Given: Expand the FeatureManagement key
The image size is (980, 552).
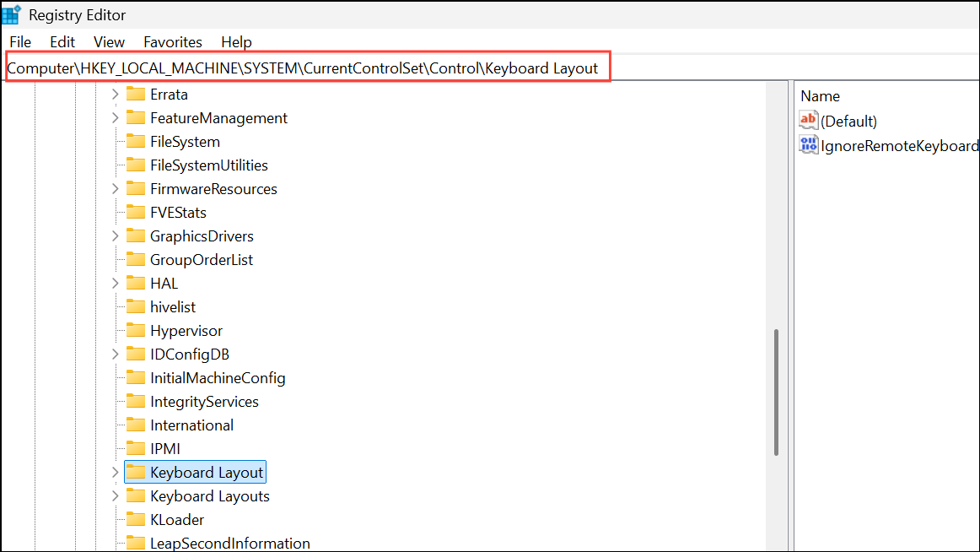Looking at the screenshot, I should pyautogui.click(x=115, y=117).
